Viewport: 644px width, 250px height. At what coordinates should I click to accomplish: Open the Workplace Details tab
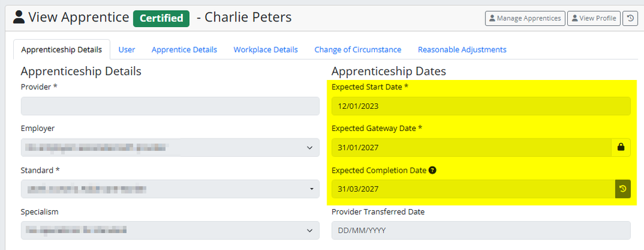click(x=266, y=49)
